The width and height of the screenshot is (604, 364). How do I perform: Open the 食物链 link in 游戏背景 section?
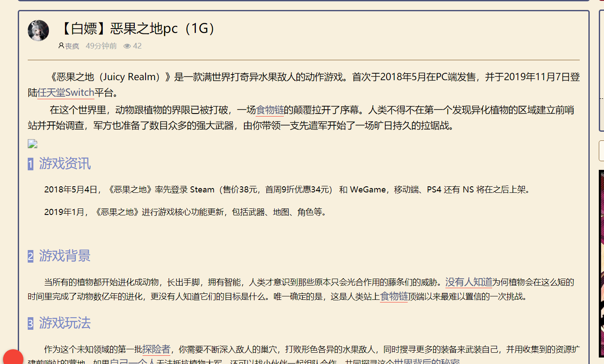tap(394, 297)
